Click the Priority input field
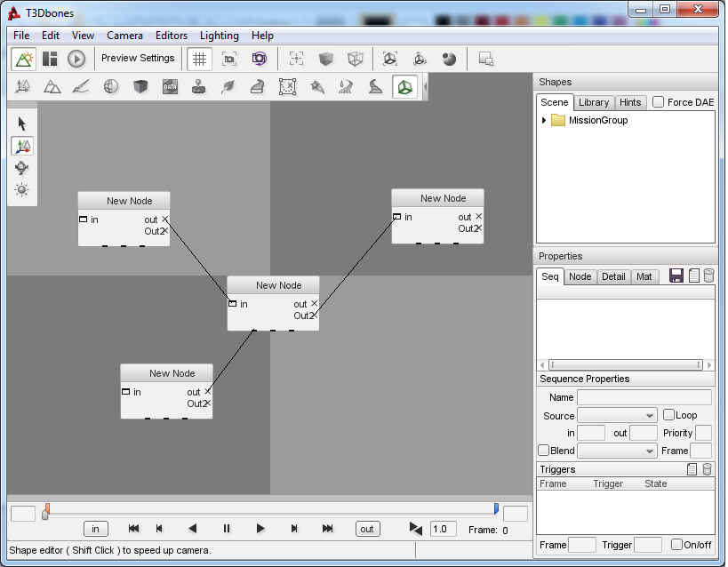 click(x=703, y=433)
